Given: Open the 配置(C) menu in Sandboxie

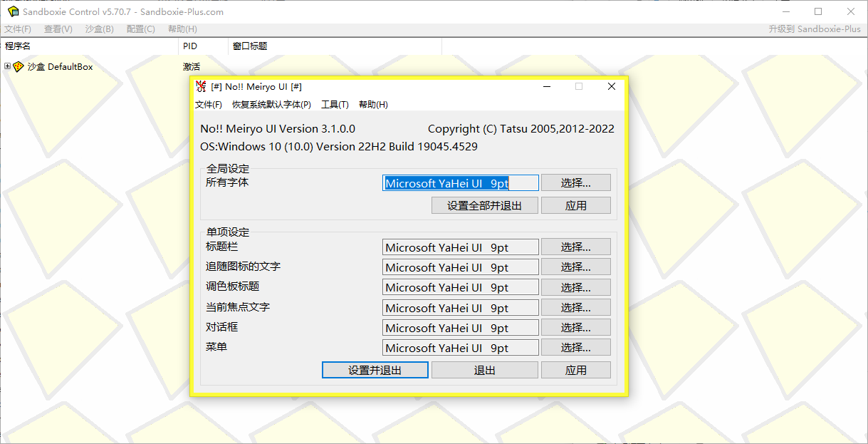Looking at the screenshot, I should tap(140, 29).
